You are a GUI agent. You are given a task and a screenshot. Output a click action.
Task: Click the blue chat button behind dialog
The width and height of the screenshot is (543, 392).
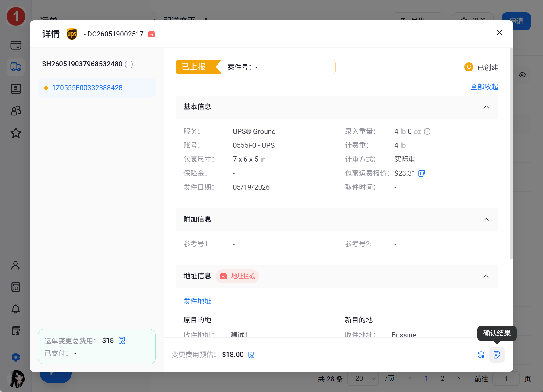pyautogui.click(x=56, y=377)
